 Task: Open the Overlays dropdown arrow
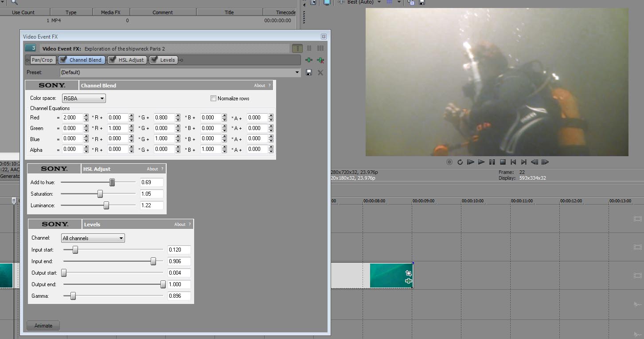point(398,2)
